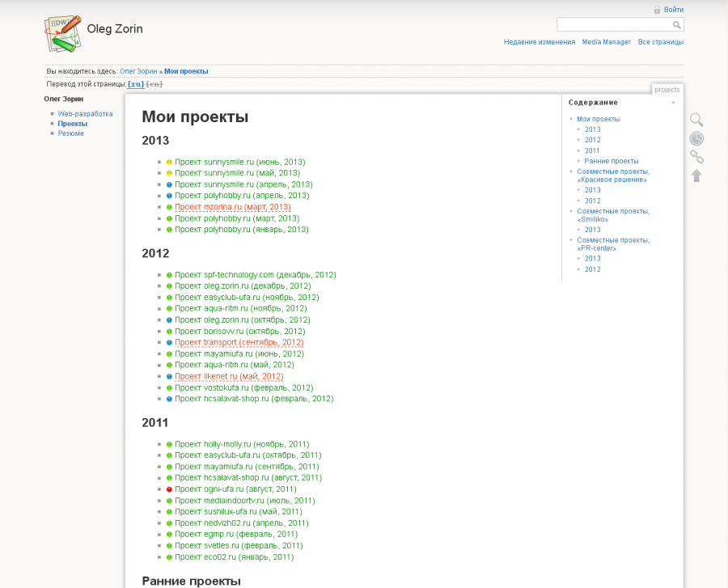This screenshot has height=588, width=728.
Task: Select 2011 in the Содержание panel
Action: (x=592, y=150)
